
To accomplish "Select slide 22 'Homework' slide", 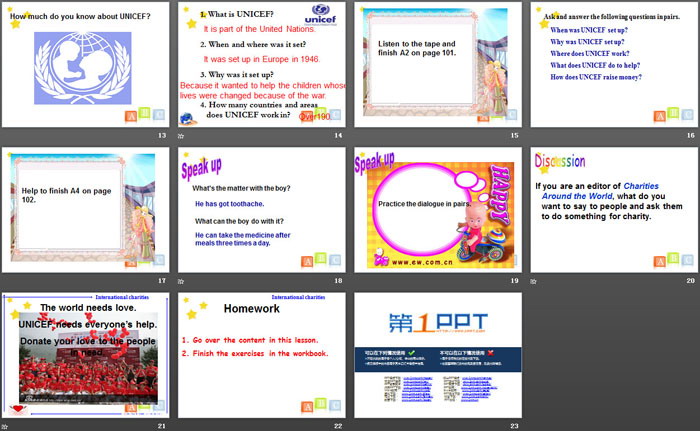I will coord(262,355).
